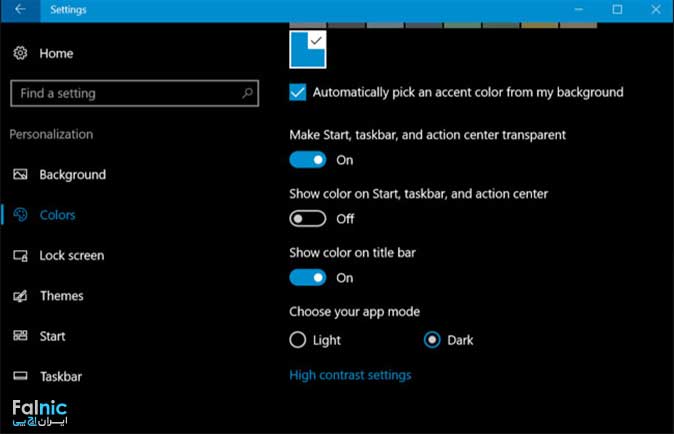Click the Lock screen monitor icon
The width and height of the screenshot is (674, 434).
tap(20, 256)
